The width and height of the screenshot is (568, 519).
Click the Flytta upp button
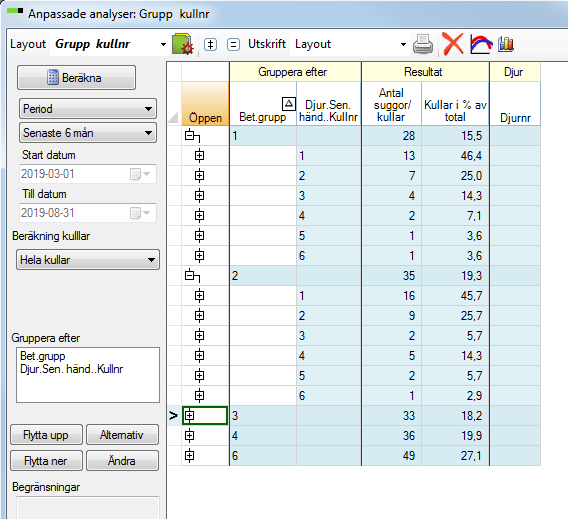coord(46,435)
